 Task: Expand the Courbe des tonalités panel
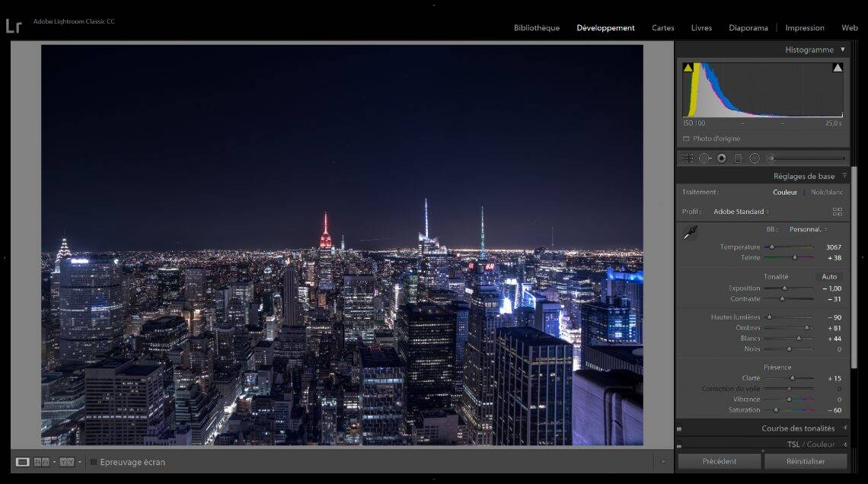point(844,428)
